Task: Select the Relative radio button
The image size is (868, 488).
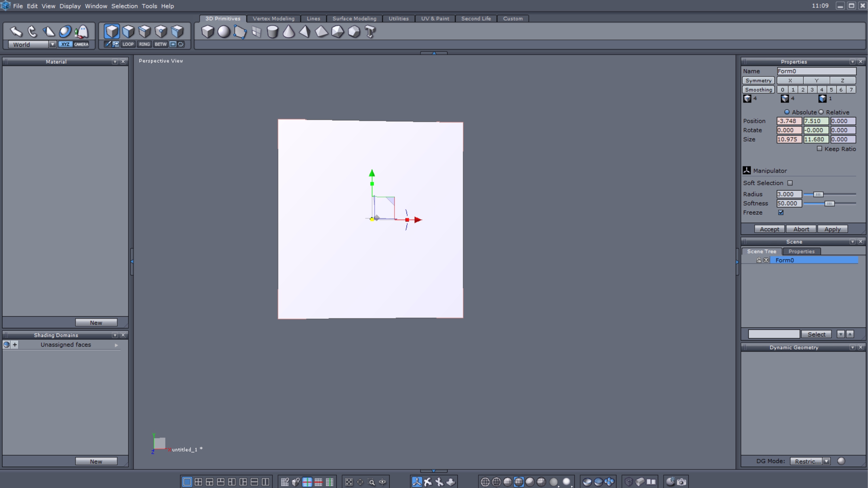Action: click(821, 112)
